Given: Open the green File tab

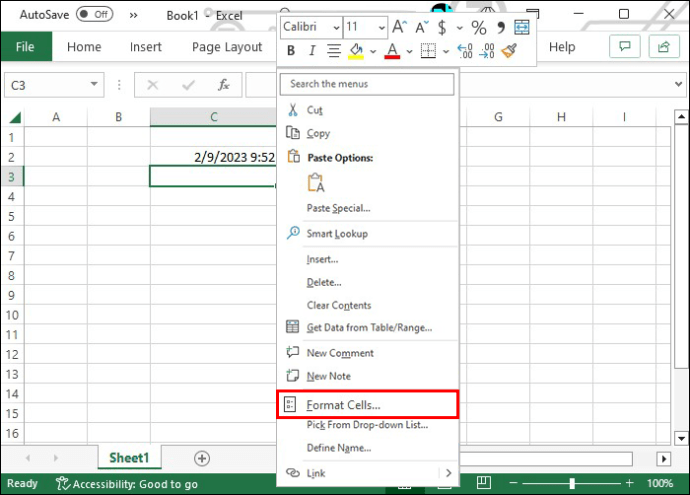Looking at the screenshot, I should pyautogui.click(x=25, y=47).
